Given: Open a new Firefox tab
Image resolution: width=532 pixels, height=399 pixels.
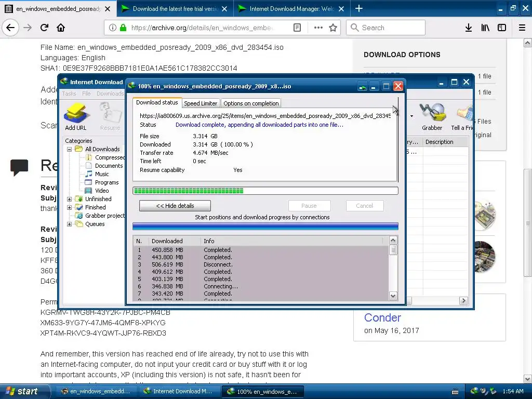Looking at the screenshot, I should click(x=358, y=8).
